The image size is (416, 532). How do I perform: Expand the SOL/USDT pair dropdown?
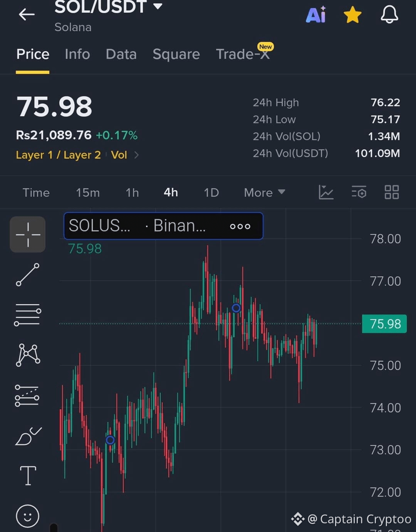[158, 6]
